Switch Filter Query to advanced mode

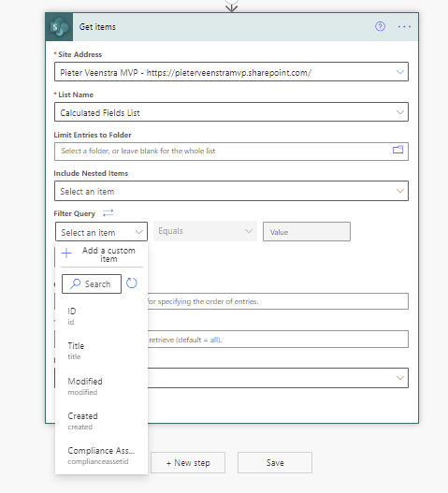pyautogui.click(x=108, y=213)
